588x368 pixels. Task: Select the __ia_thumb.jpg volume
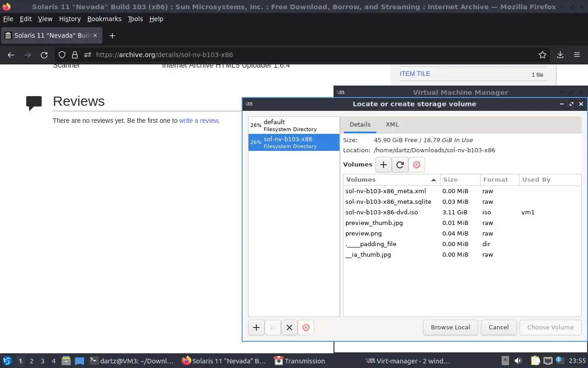[x=462, y=255]
